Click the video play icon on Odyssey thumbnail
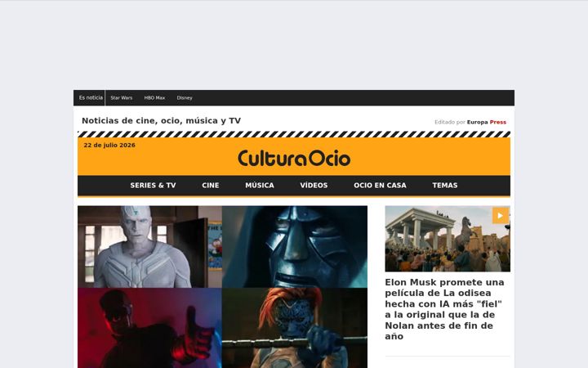588x368 pixels. (x=501, y=216)
